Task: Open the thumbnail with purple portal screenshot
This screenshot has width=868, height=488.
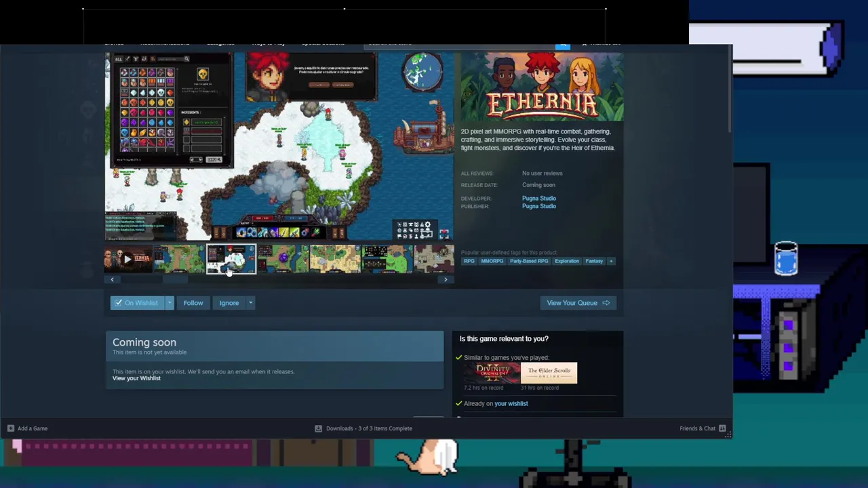Action: pos(283,259)
